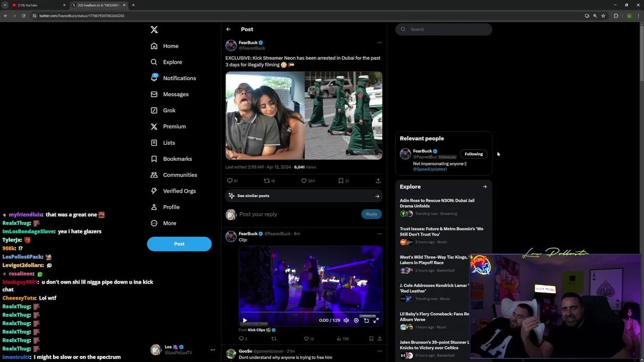The image size is (644, 362).
Task: Open the main post's three-dot options menu
Action: 379,43
